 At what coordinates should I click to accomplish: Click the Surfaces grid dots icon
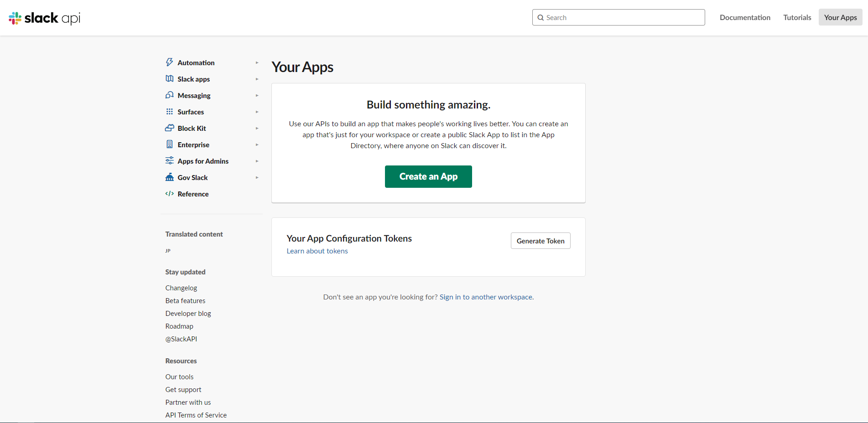[169, 112]
